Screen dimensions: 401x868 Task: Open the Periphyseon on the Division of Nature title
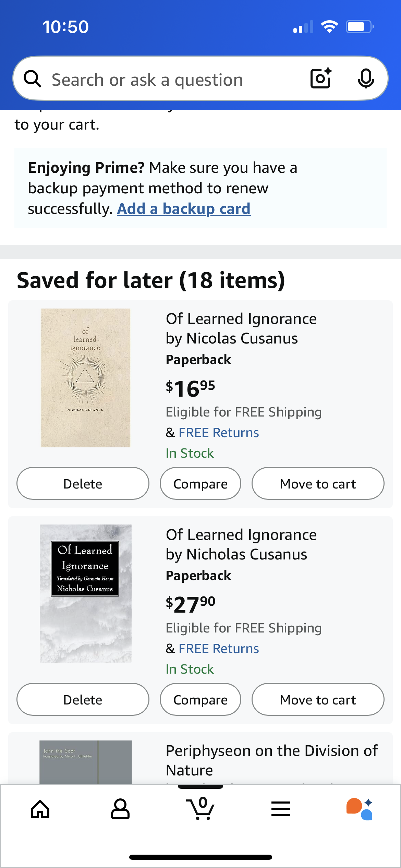pyautogui.click(x=272, y=760)
